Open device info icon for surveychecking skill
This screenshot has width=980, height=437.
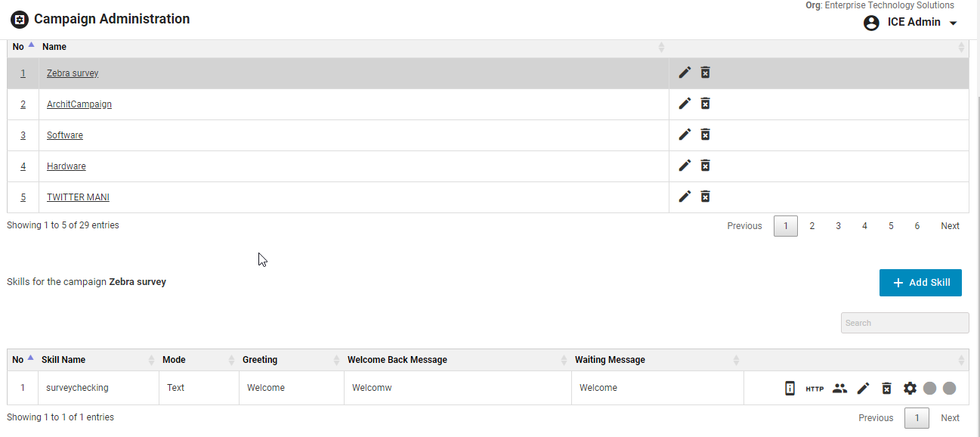click(x=790, y=388)
